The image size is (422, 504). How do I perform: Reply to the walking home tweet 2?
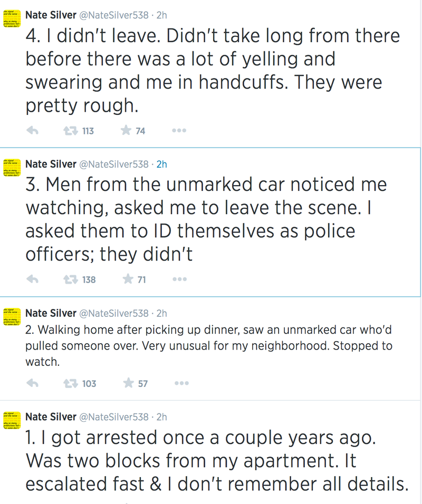[33, 383]
